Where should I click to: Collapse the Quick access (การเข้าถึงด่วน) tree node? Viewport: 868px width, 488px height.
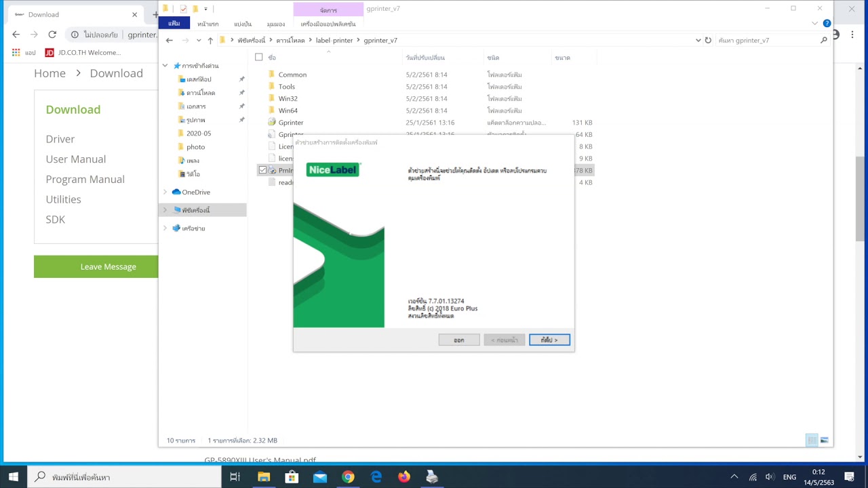click(165, 66)
